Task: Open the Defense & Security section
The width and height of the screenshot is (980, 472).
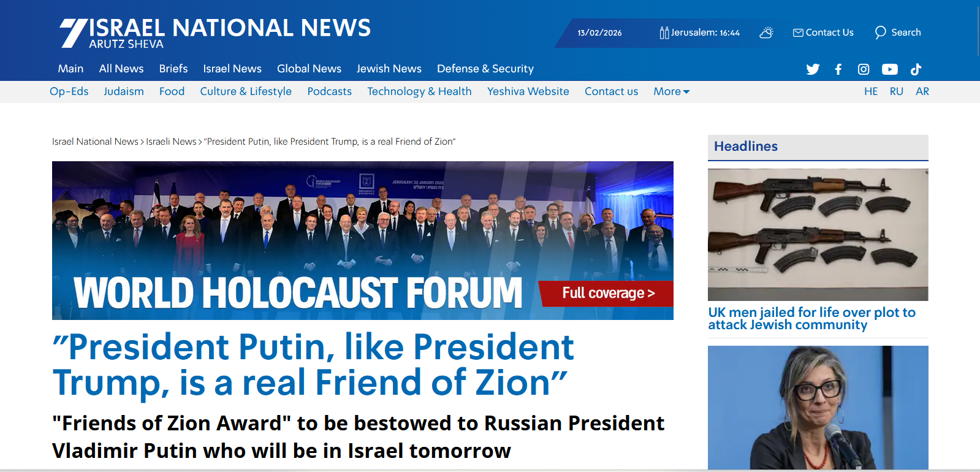Action: (x=485, y=69)
